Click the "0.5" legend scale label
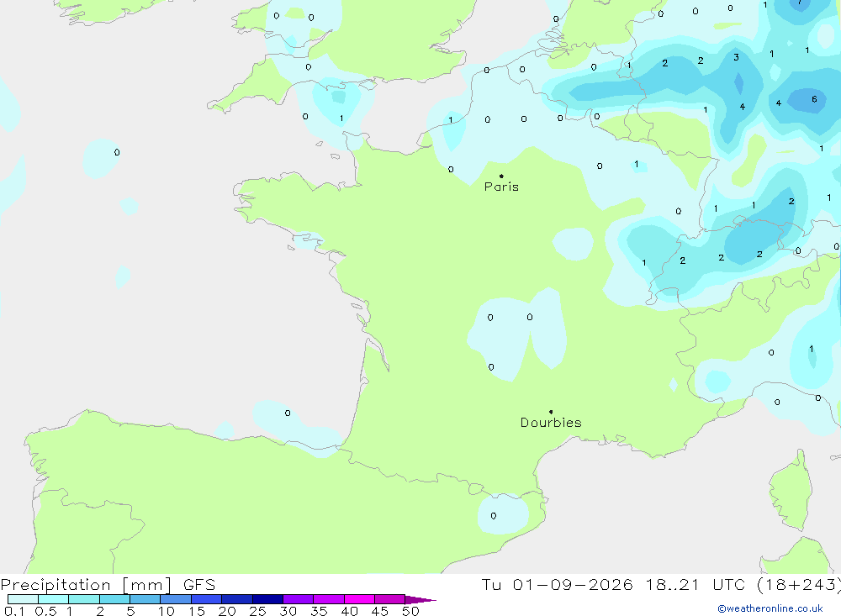The height and width of the screenshot is (616, 841). (x=45, y=611)
